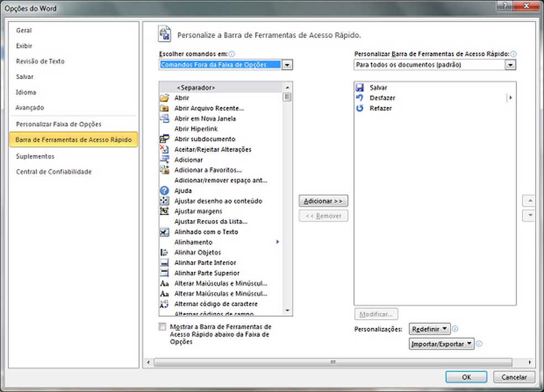Open the Avançado options category

pyautogui.click(x=30, y=108)
